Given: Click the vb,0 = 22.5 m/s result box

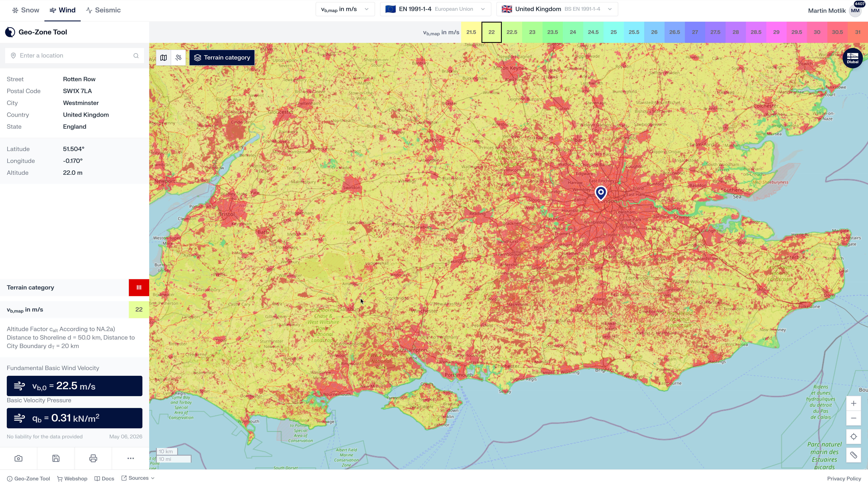Looking at the screenshot, I should click(x=74, y=386).
